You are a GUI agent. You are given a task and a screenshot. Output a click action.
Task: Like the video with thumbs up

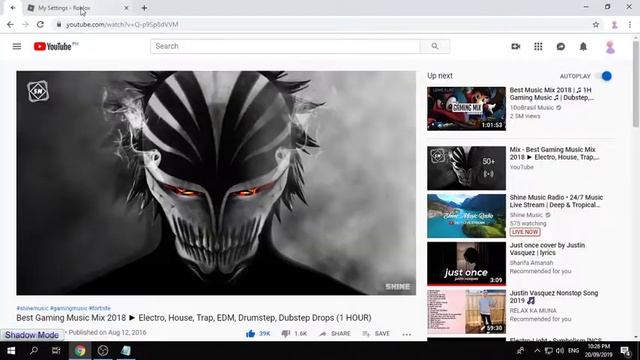(x=250, y=333)
